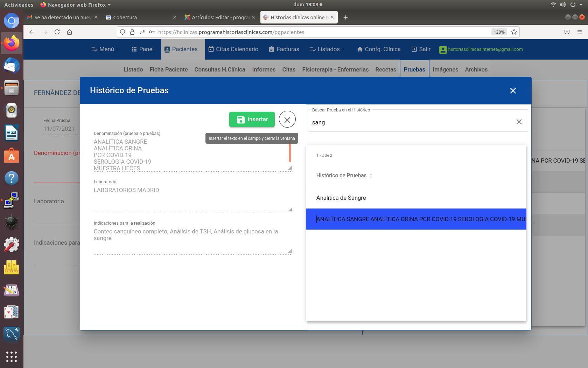Open Thunderbird from the Ubuntu dock
This screenshot has height=368, width=588.
pyautogui.click(x=12, y=66)
